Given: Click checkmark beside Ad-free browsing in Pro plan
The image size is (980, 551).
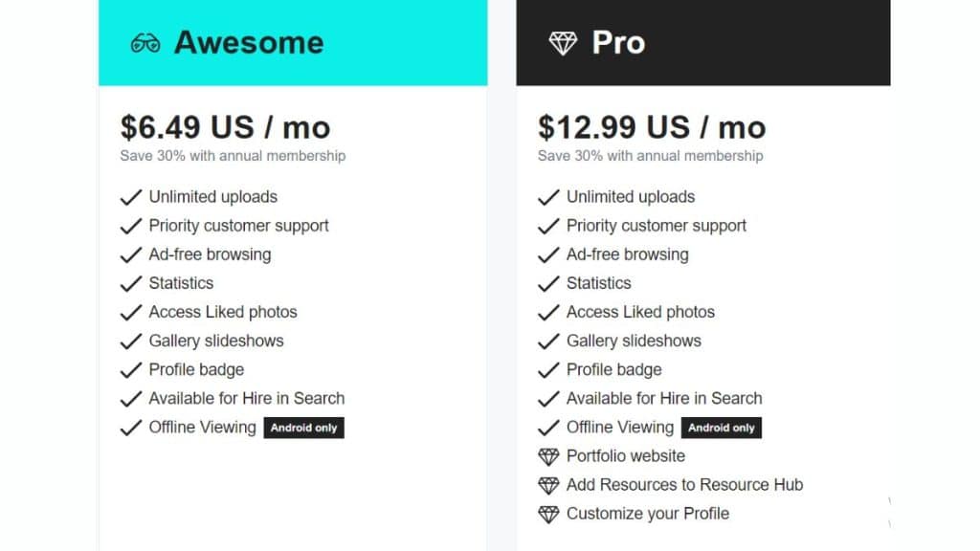Looking at the screenshot, I should coord(548,254).
